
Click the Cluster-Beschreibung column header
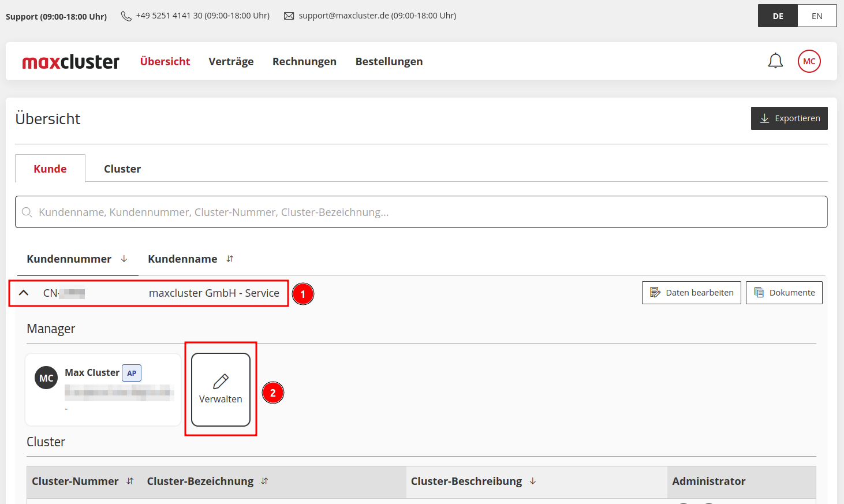466,481
